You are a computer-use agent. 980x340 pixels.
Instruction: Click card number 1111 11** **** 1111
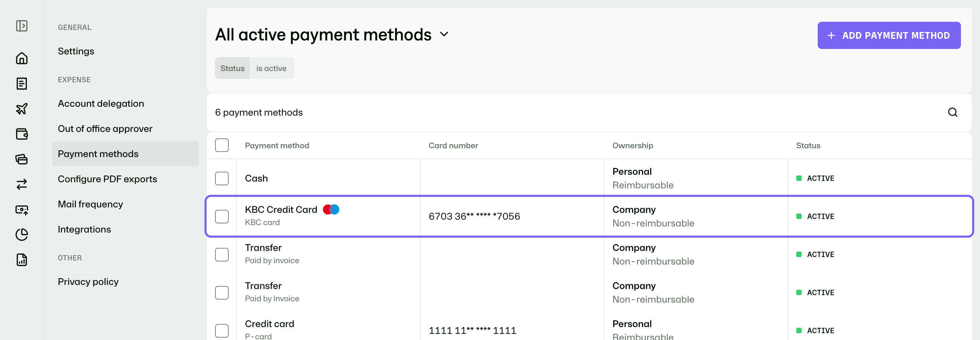pos(472,330)
